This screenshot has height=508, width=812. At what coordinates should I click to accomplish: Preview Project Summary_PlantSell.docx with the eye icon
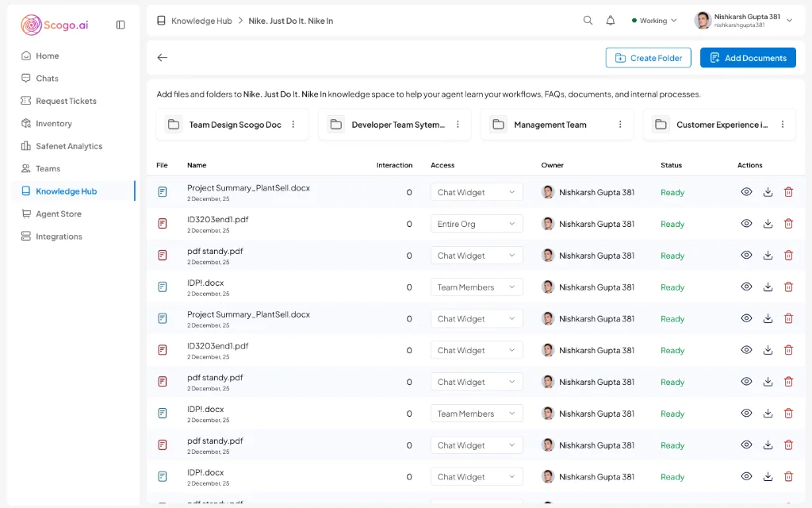746,191
